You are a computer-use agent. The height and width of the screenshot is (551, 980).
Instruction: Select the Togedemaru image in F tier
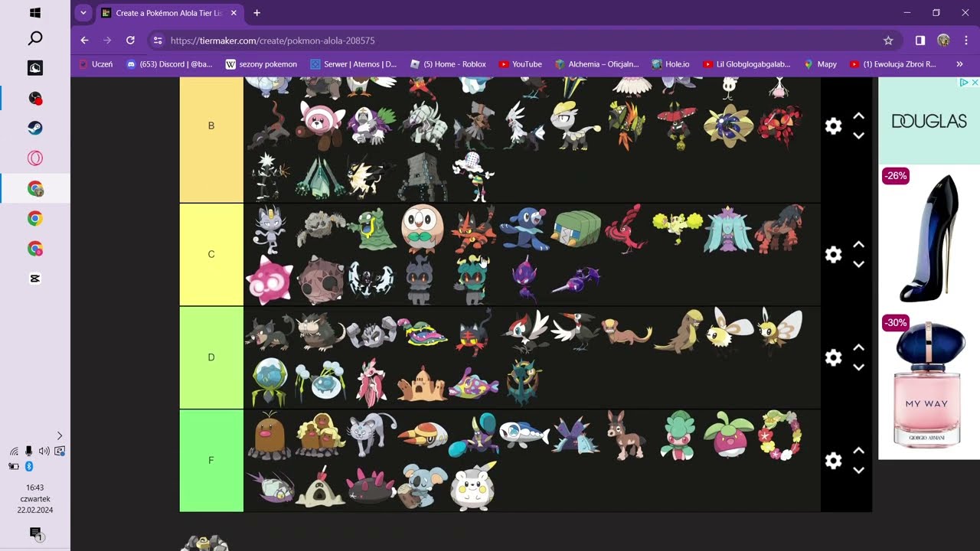473,487
